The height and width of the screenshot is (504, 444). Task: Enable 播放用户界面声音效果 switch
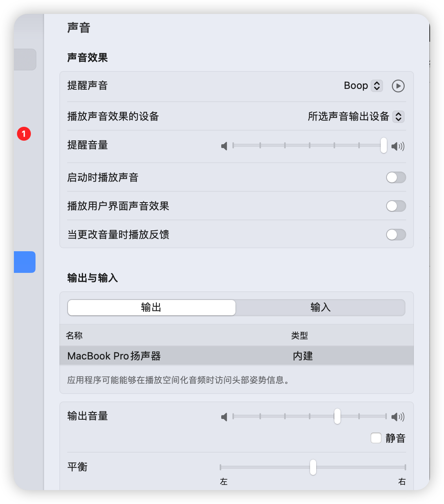396,206
